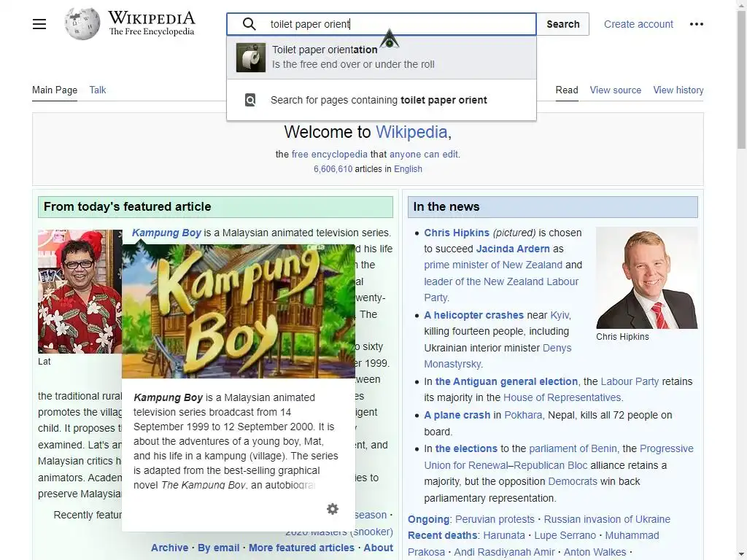747x560 pixels.
Task: Open New Zealand Labour Party leader link
Action: [501, 289]
